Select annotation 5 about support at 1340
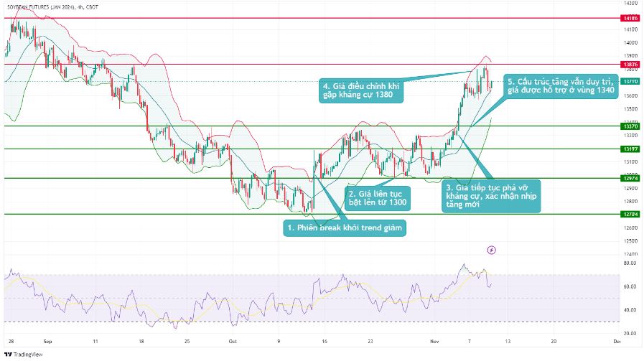Image resolution: width=644 pixels, height=361 pixels. (561, 86)
